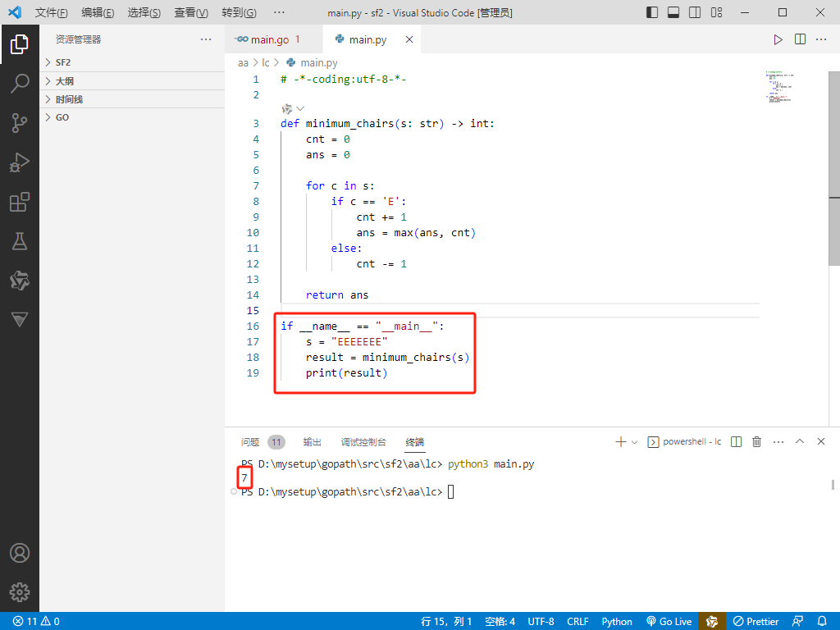Open the Manage gear settings
Screen dimensions: 840x630
click(x=20, y=592)
